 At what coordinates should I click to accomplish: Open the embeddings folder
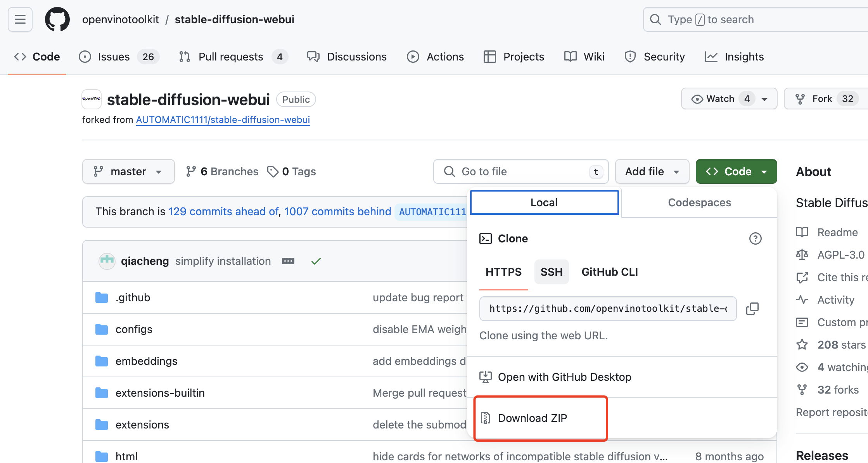coord(146,361)
